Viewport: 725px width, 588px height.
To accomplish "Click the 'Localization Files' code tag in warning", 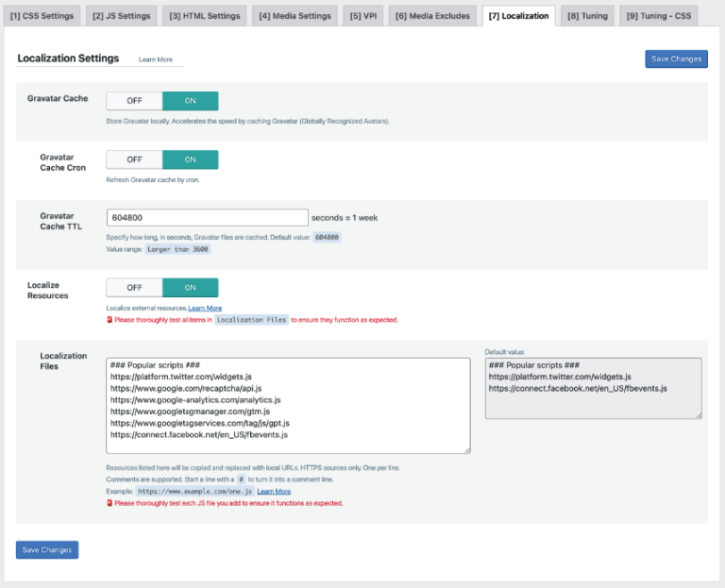I will [x=251, y=320].
